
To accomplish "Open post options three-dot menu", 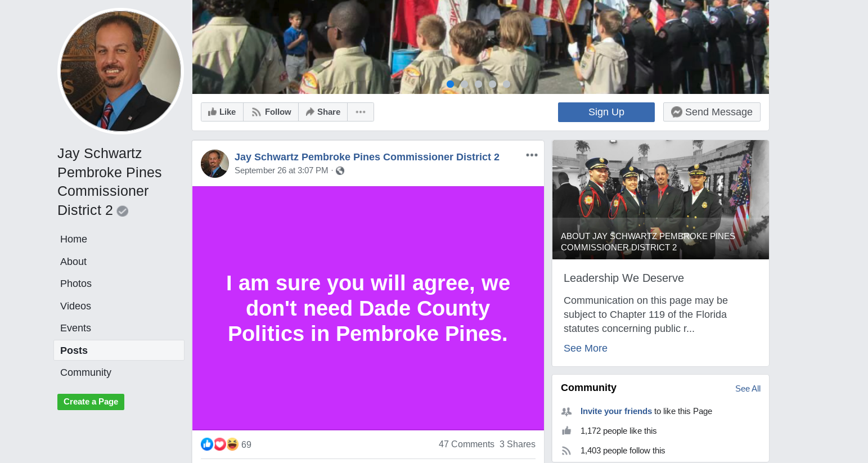I will click(532, 155).
